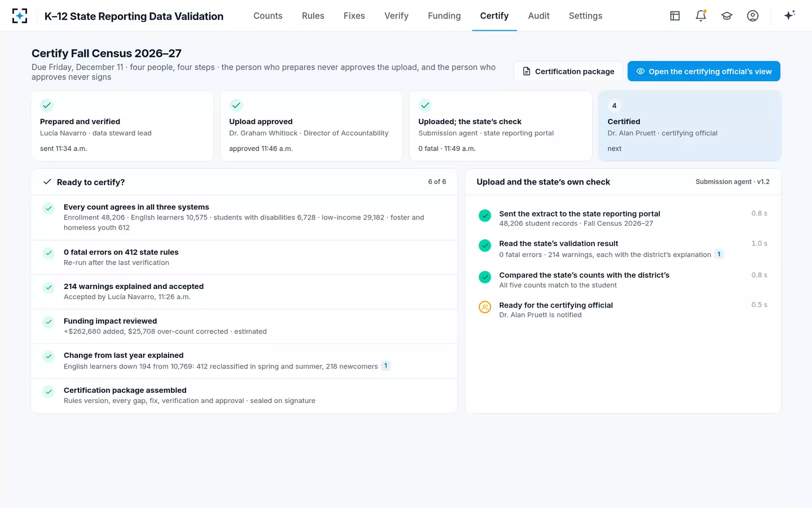This screenshot has width=812, height=508.
Task: Switch to the Rules tab
Action: click(313, 16)
